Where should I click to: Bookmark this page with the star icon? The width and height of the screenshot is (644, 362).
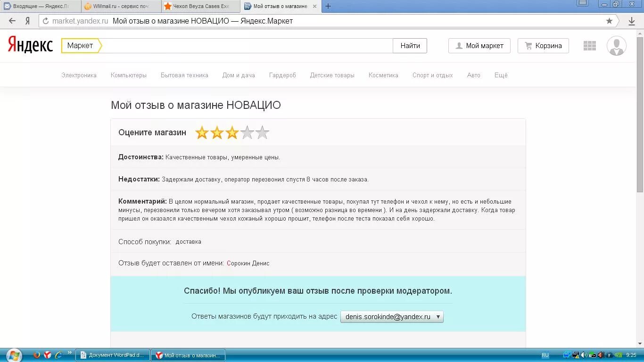click(x=609, y=21)
